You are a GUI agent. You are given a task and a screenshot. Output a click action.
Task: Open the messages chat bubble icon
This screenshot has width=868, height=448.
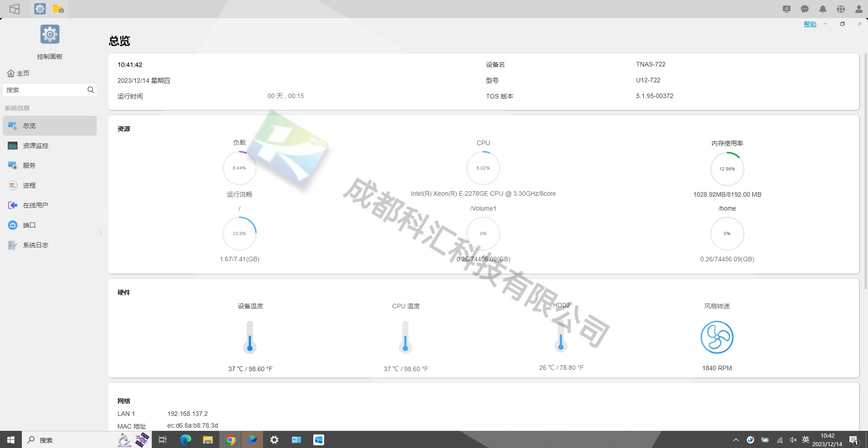(805, 9)
